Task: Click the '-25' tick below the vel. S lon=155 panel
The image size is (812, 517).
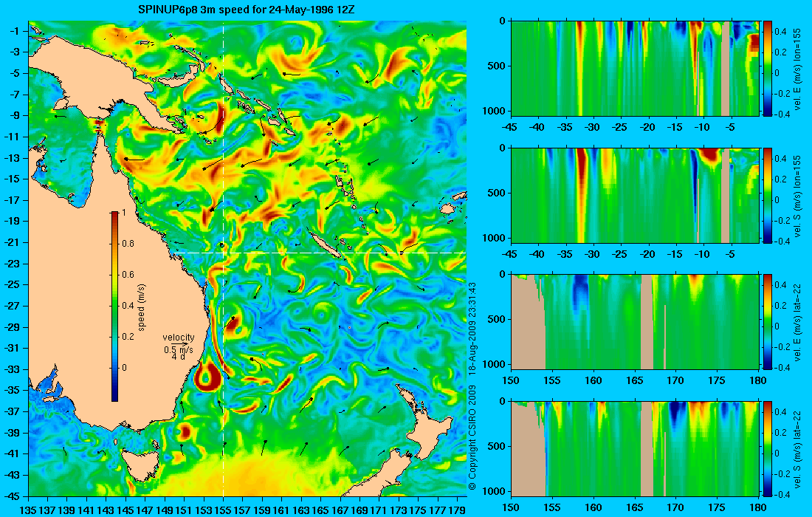Action: 619,254
